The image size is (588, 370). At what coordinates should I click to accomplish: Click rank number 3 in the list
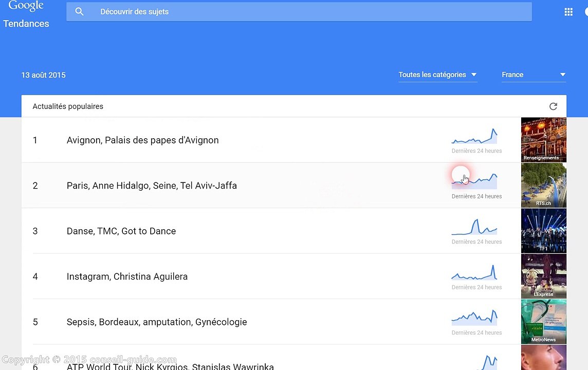click(x=35, y=231)
